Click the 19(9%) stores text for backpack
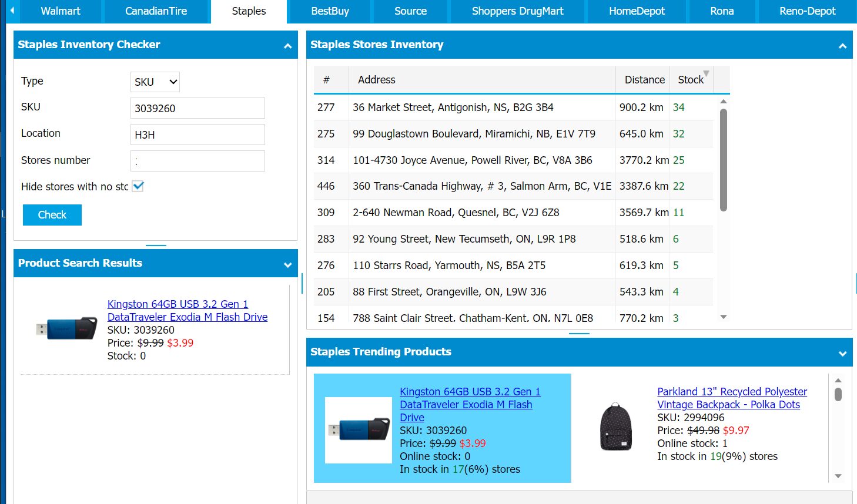 pyautogui.click(x=744, y=456)
